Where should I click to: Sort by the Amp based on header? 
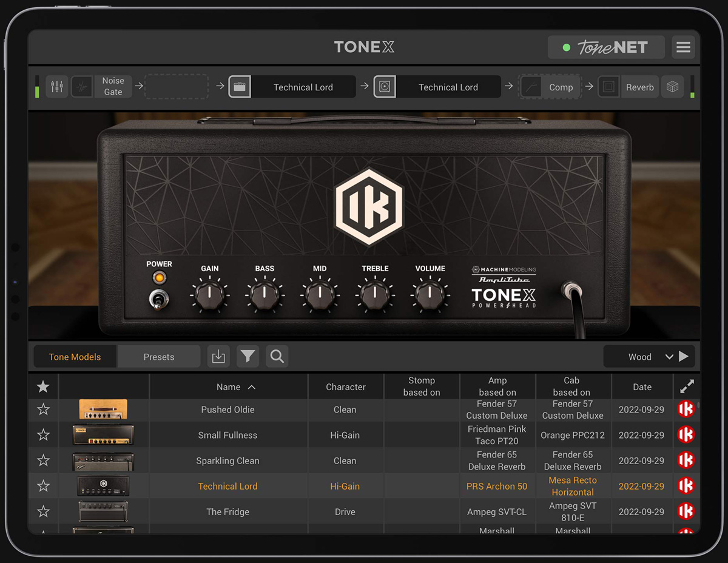tap(497, 386)
